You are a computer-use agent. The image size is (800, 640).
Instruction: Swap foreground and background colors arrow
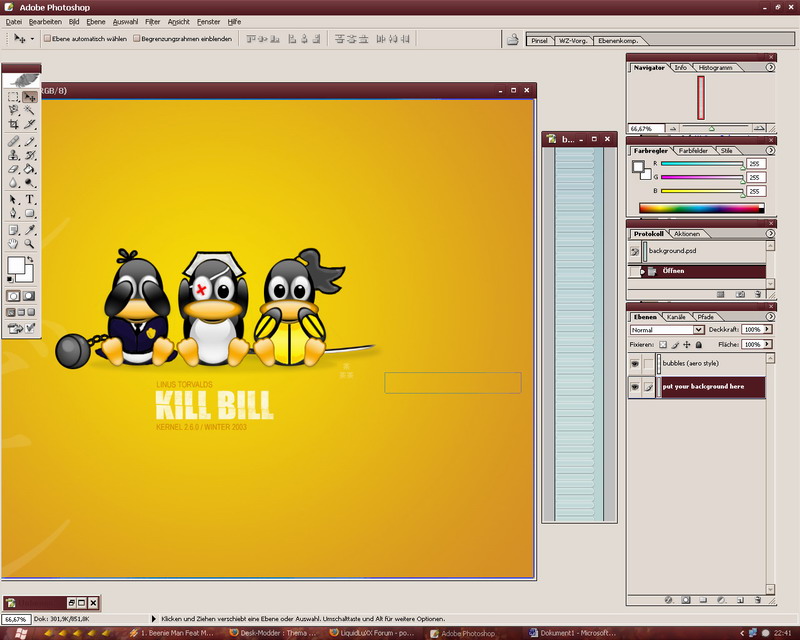coord(30,260)
